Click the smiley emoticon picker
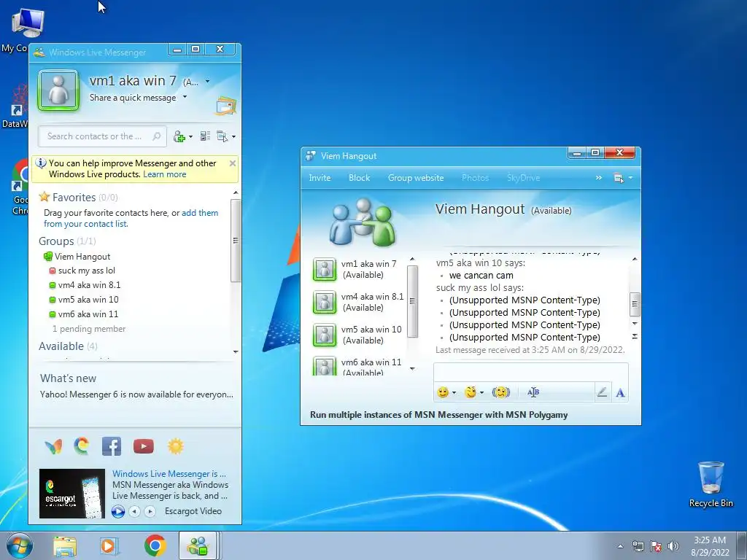Image resolution: width=747 pixels, height=560 pixels. click(x=443, y=392)
